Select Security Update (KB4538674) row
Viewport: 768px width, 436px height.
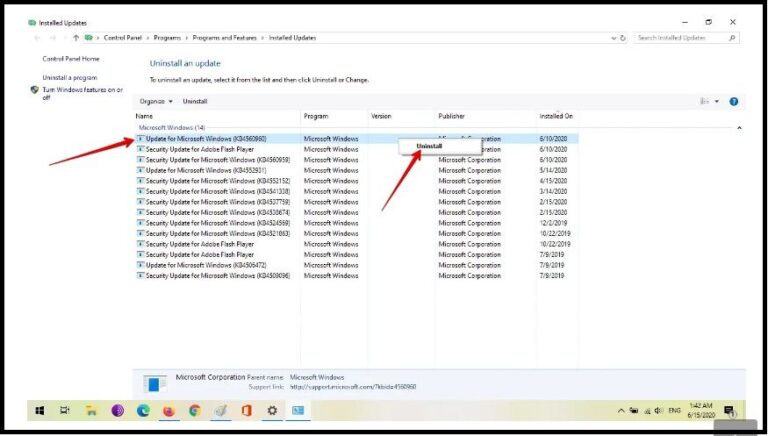tap(357, 213)
